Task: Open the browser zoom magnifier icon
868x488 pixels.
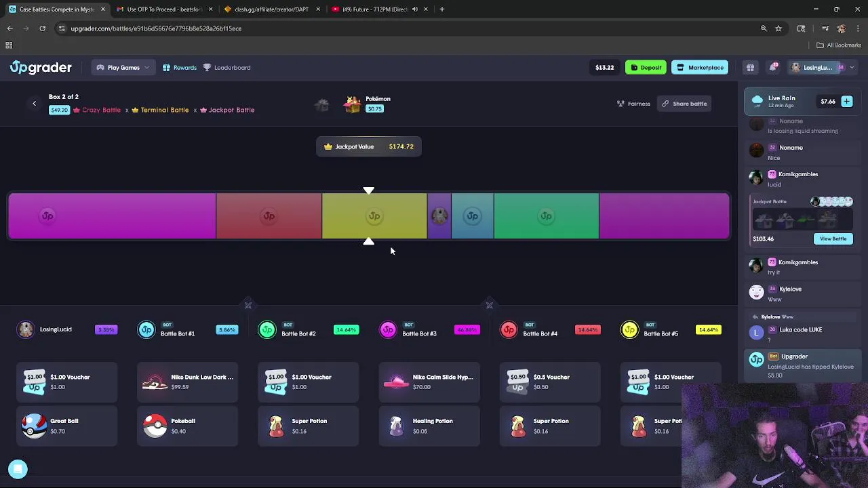Action: (x=764, y=28)
